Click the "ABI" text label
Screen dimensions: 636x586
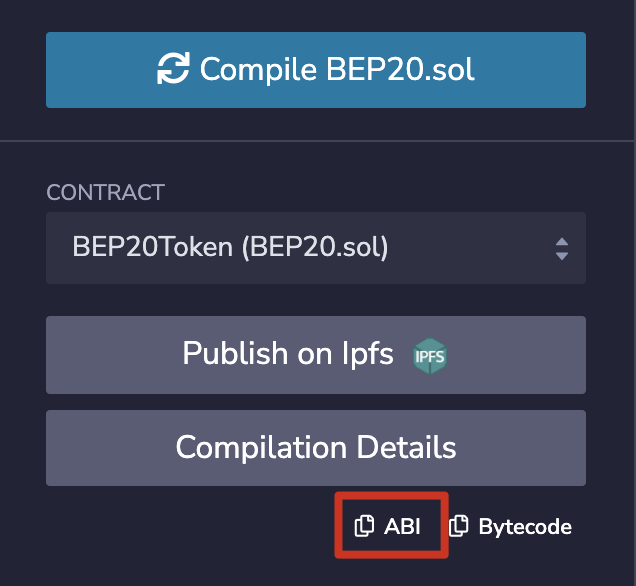pyautogui.click(x=403, y=526)
